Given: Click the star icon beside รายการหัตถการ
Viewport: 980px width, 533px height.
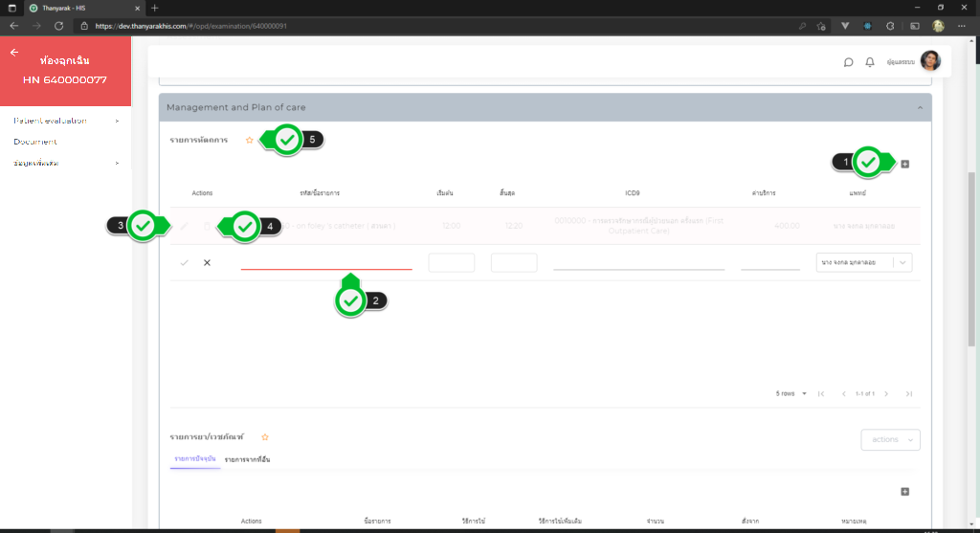Looking at the screenshot, I should (x=249, y=140).
